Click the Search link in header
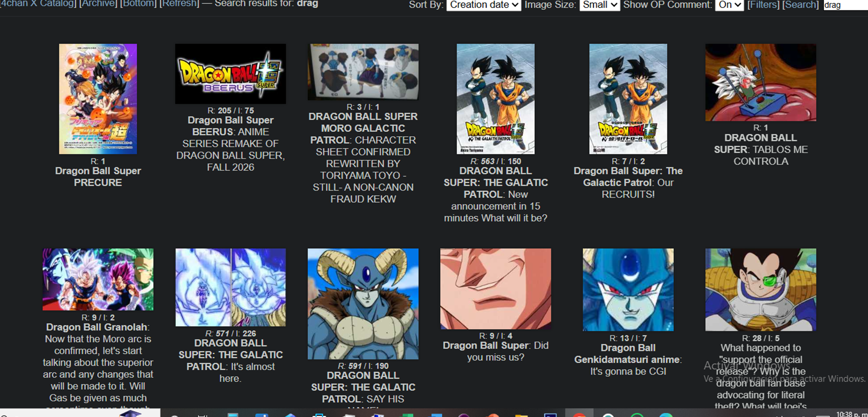The width and height of the screenshot is (868, 417). [x=800, y=5]
